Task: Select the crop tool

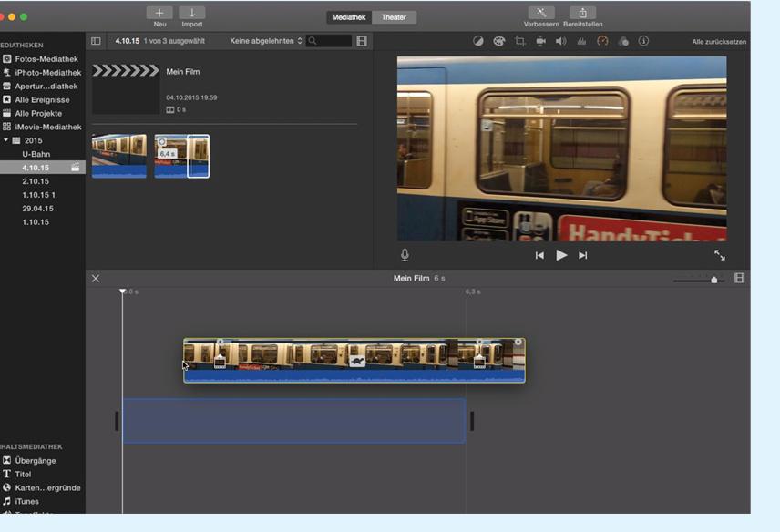Action: [x=519, y=41]
